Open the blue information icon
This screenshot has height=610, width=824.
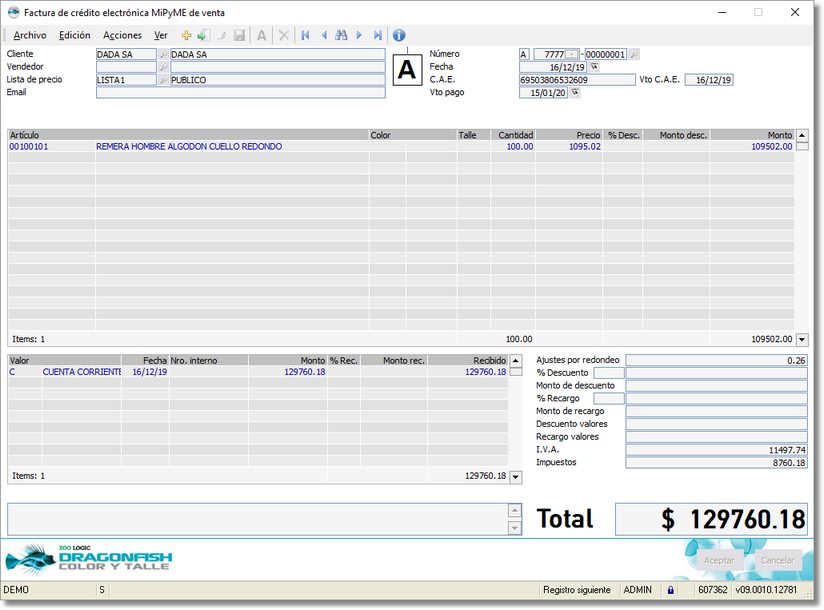399,35
